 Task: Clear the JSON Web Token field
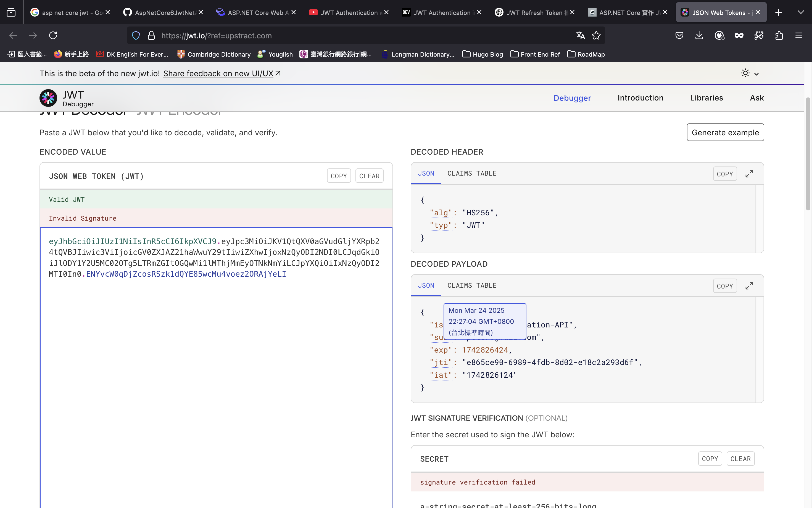(x=369, y=176)
